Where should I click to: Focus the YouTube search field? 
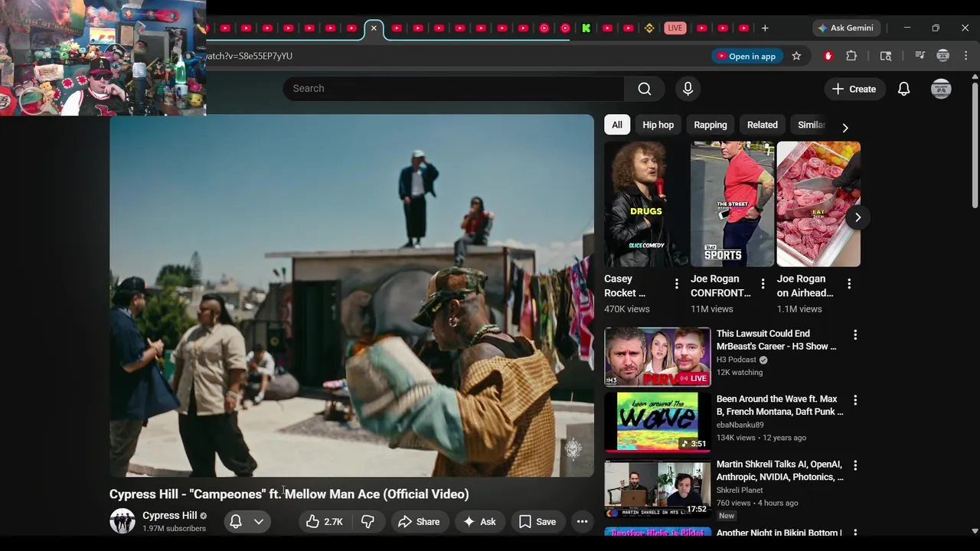[x=454, y=89]
